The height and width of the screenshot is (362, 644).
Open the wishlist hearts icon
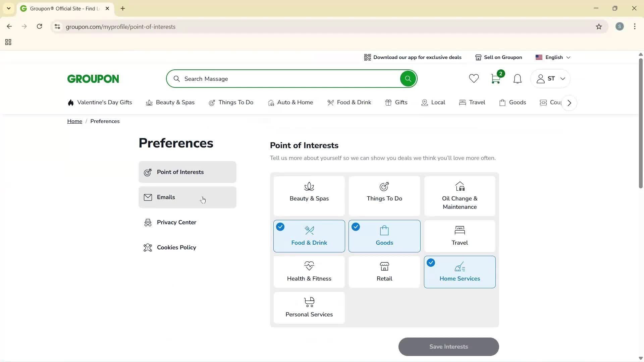pyautogui.click(x=473, y=78)
